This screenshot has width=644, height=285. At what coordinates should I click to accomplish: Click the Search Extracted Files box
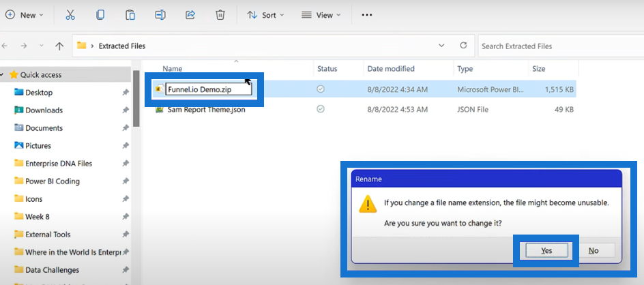pos(561,46)
